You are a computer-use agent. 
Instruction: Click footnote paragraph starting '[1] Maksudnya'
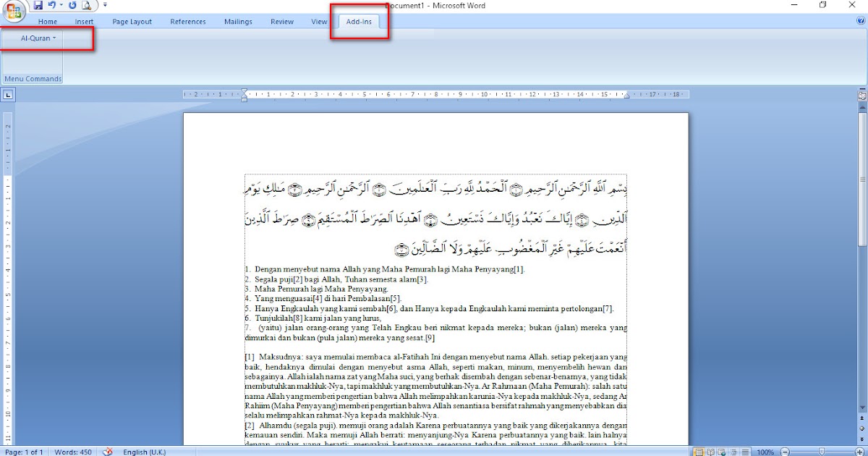pos(435,386)
